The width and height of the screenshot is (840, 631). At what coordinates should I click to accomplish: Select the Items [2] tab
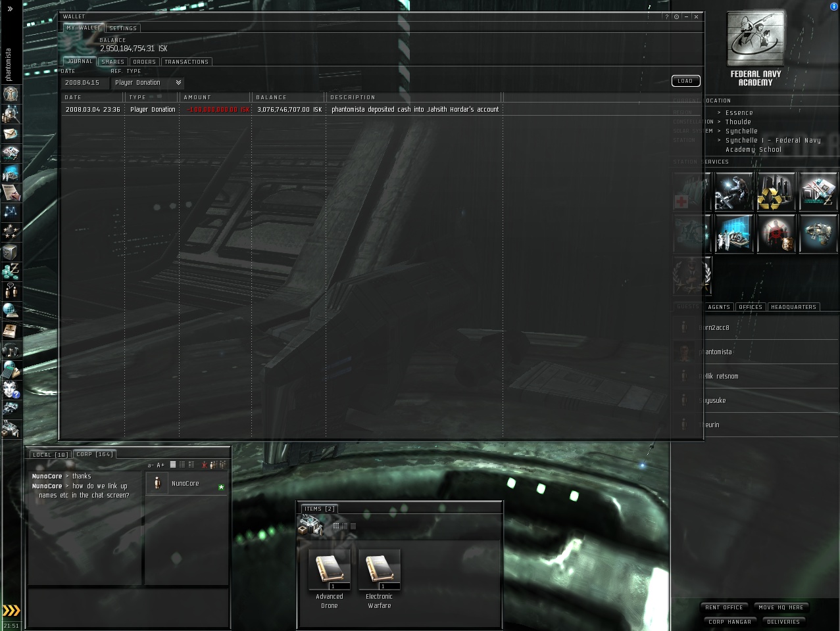tap(320, 509)
